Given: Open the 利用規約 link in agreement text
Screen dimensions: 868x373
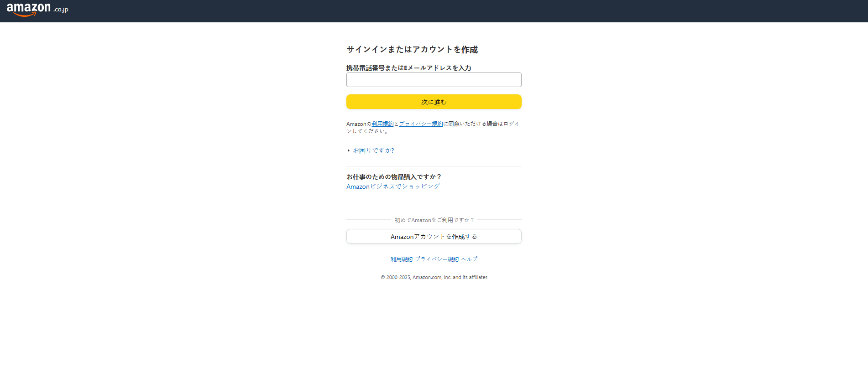Looking at the screenshot, I should click(382, 124).
